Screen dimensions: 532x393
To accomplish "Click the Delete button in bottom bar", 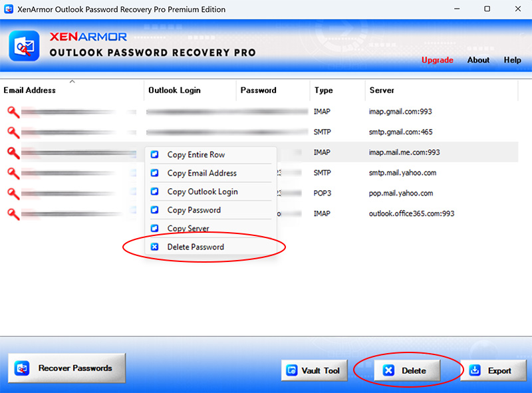I will (407, 370).
